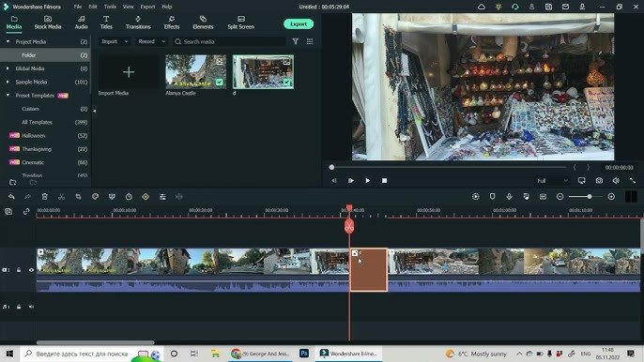Click the color palette icon
644x362 pixels.
96,197
